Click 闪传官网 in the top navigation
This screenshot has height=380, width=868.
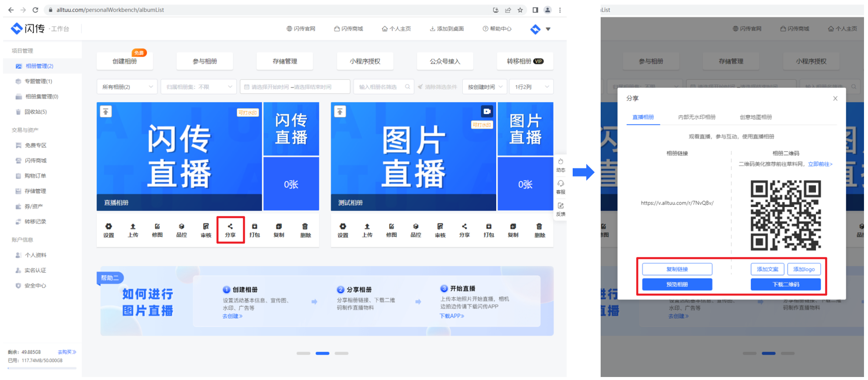click(x=301, y=29)
